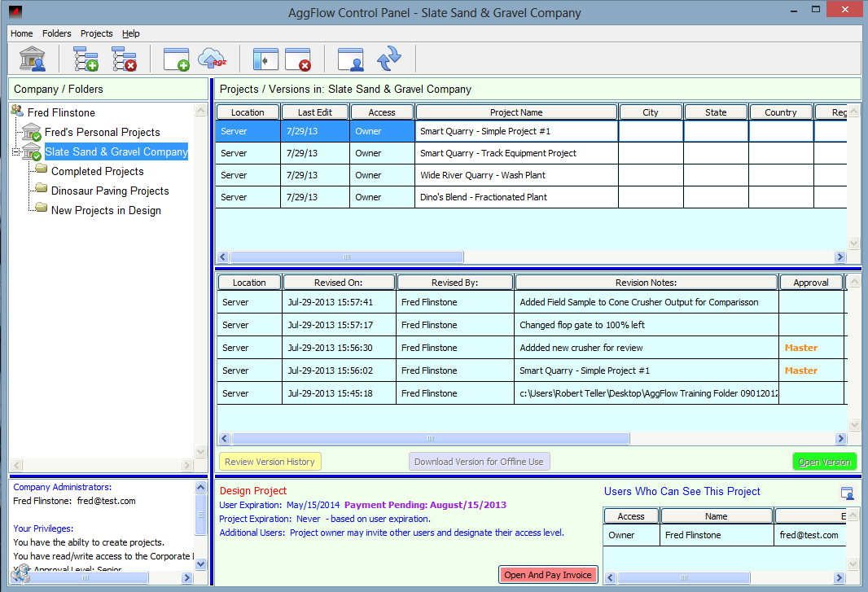Click the Slate Sand & Gravel company icon

[32, 151]
